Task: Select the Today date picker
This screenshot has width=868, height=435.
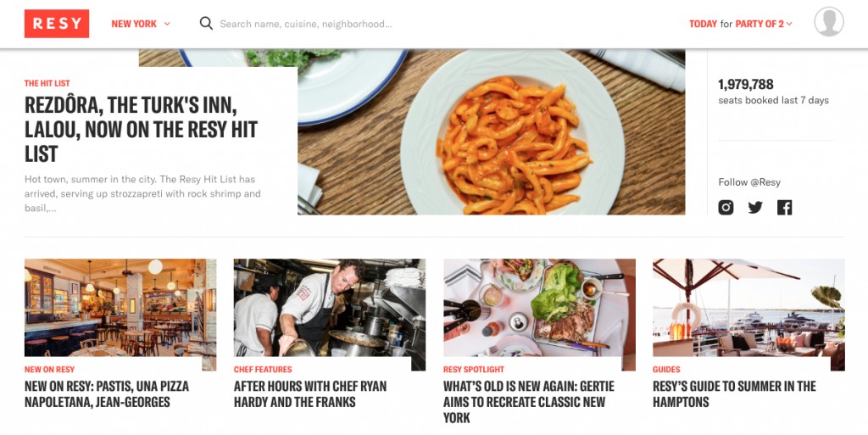Action: [x=703, y=24]
